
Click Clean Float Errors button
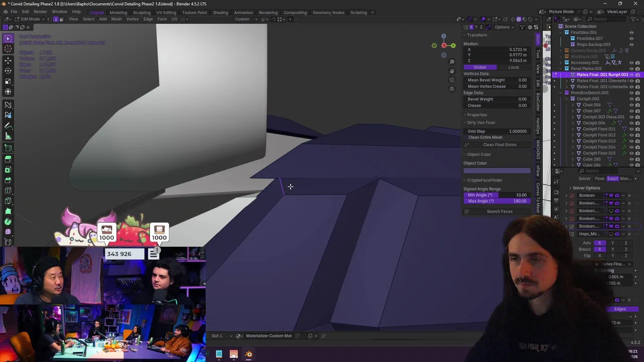[x=497, y=145]
